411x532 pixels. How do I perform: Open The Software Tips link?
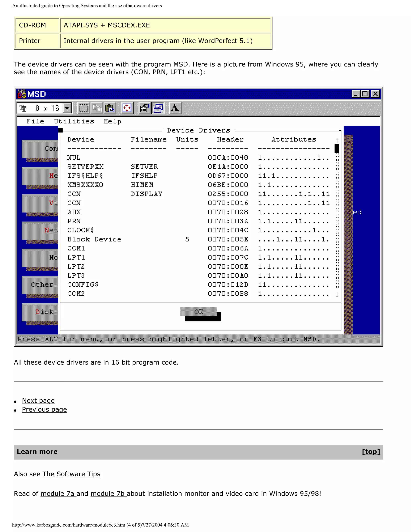tap(71, 474)
